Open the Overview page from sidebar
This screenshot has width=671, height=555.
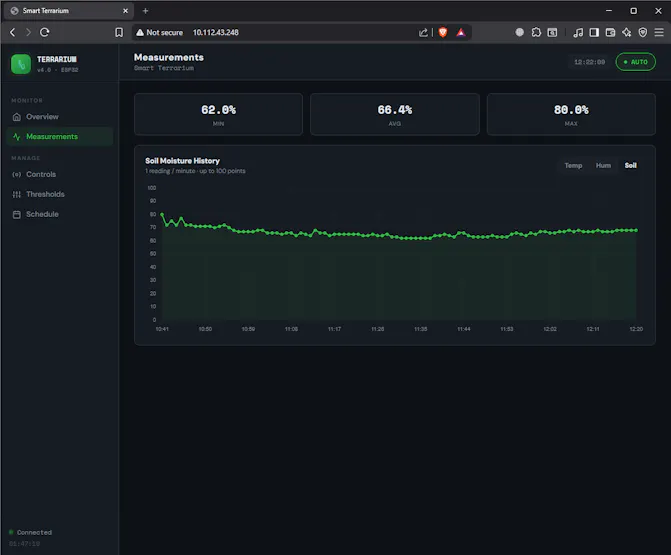[x=42, y=117]
